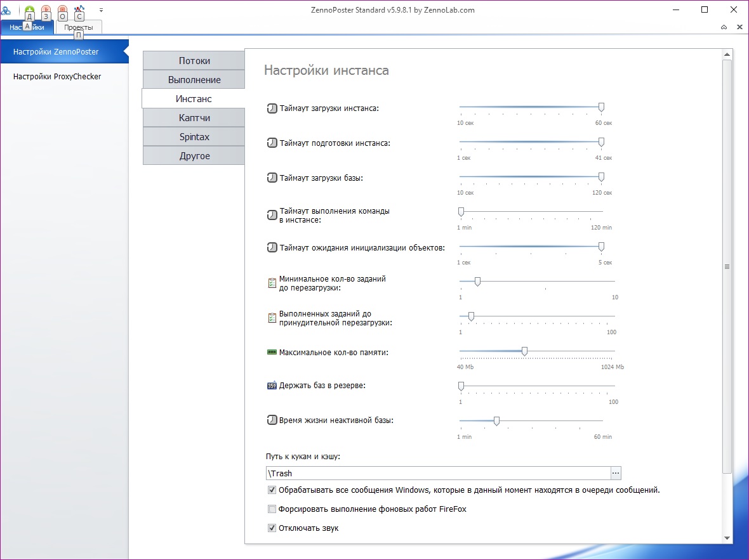The image size is (749, 560).
Task: Click the ZennoPoster application logo icon
Action: [6, 10]
